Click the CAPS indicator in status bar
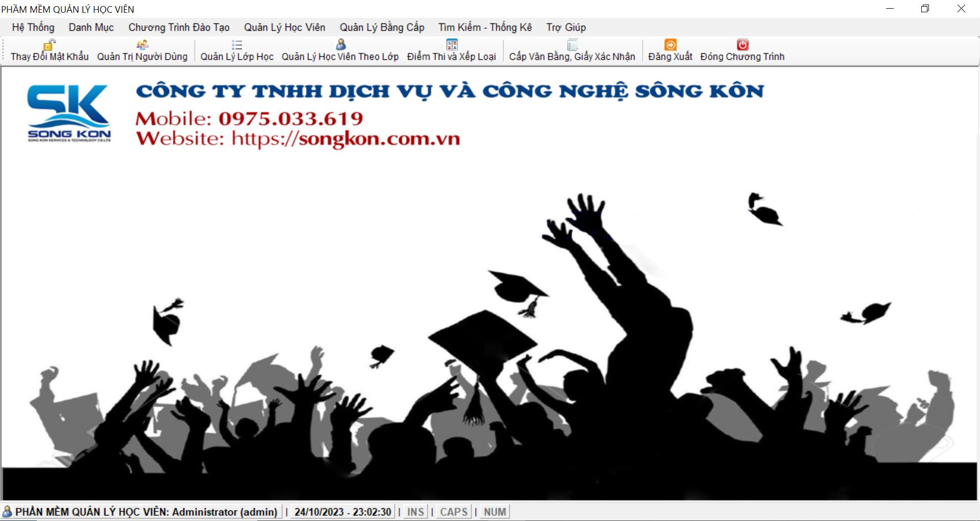Screen dimensions: 980x521 click(x=453, y=512)
